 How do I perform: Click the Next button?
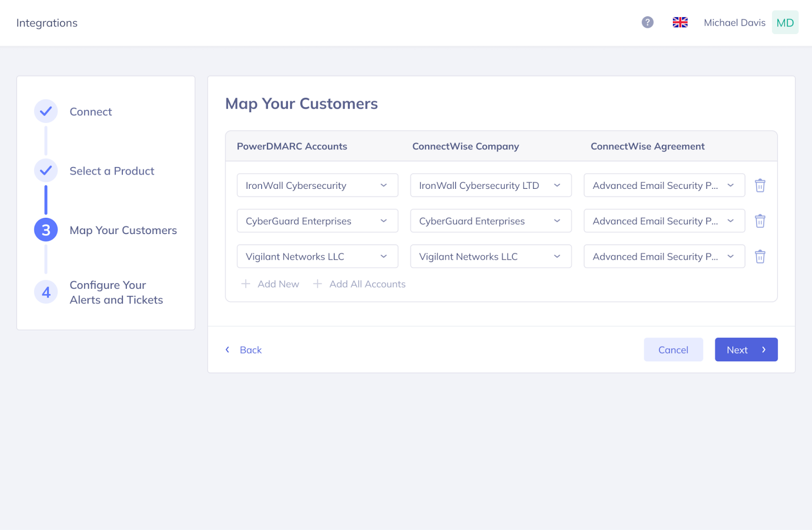point(746,350)
